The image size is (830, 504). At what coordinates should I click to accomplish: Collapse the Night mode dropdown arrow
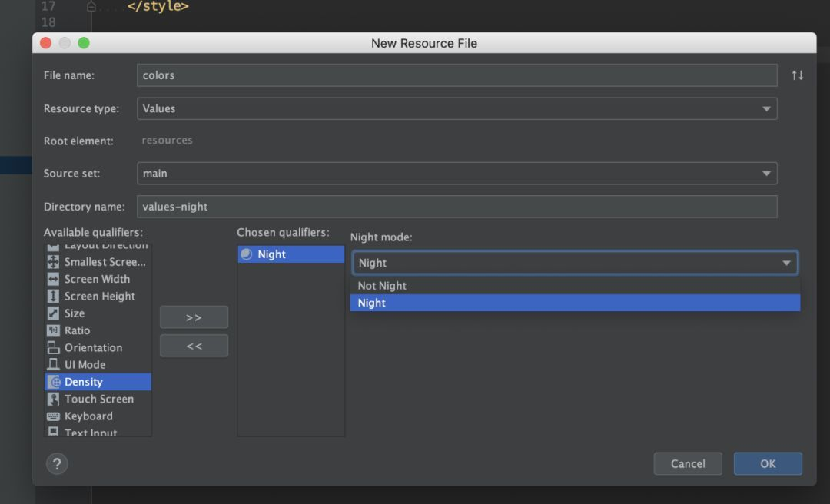click(x=786, y=263)
